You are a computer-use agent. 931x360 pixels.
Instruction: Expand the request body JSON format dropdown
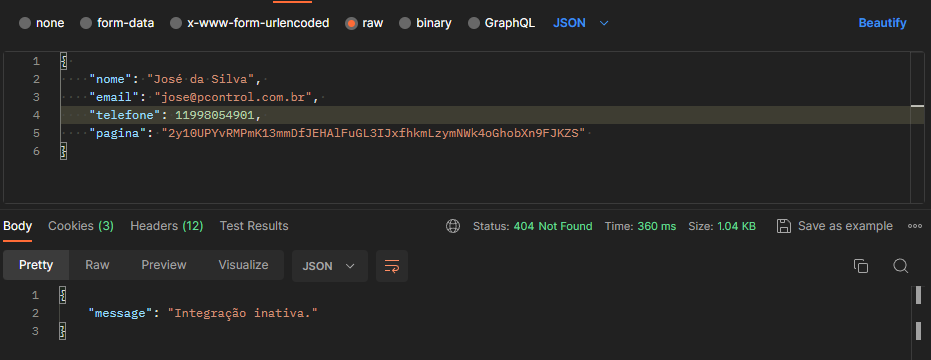coord(581,23)
